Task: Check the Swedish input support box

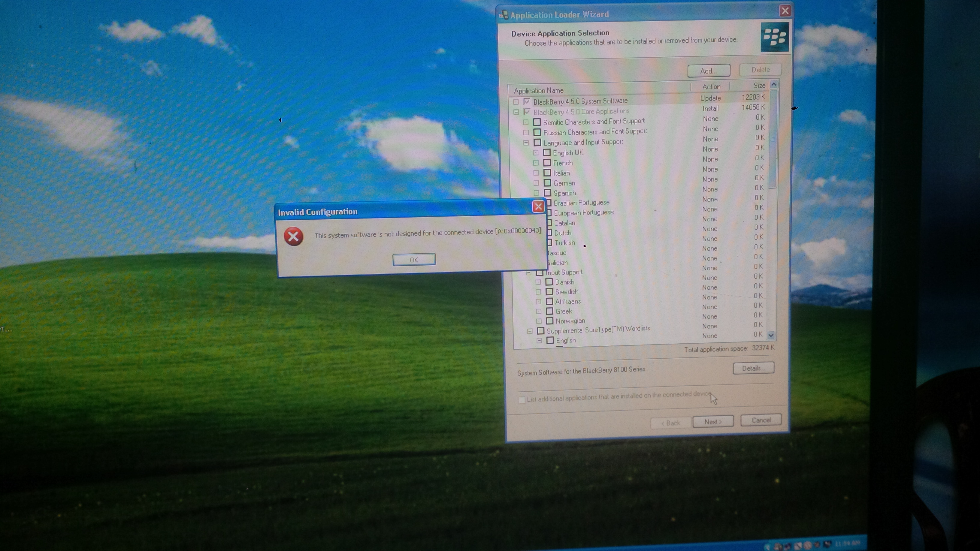Action: [549, 292]
